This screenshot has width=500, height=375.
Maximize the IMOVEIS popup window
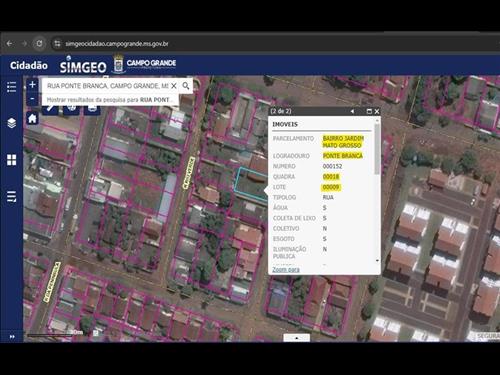[369, 111]
